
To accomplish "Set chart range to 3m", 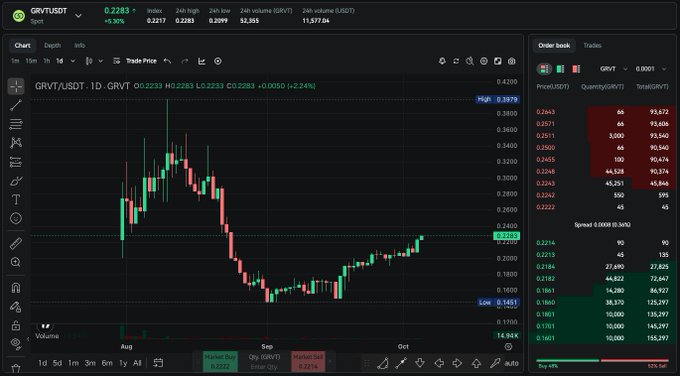I will [x=90, y=363].
